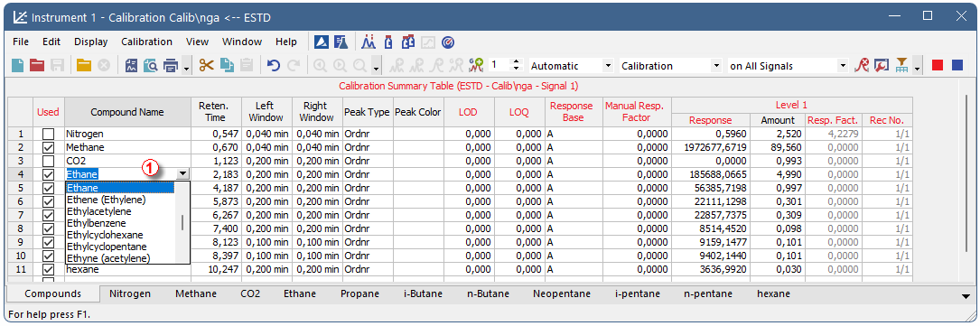The height and width of the screenshot is (326, 980).
Task: Click Methane Response cell 1972677,6719
Action: pos(711,147)
